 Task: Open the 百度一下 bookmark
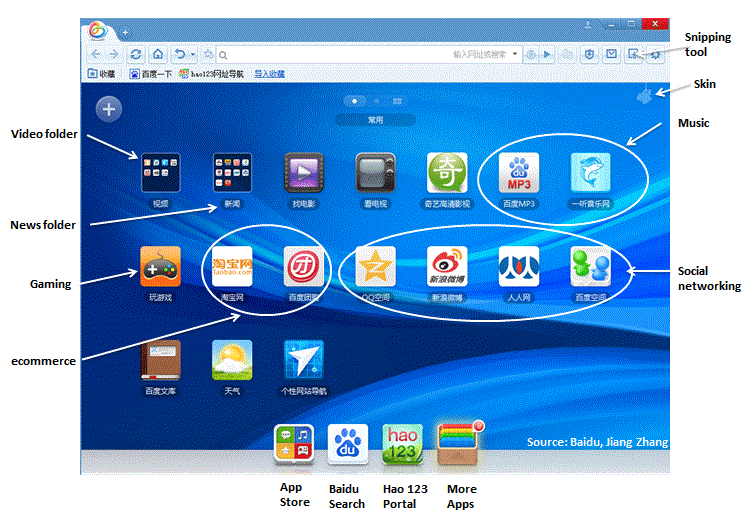(151, 74)
